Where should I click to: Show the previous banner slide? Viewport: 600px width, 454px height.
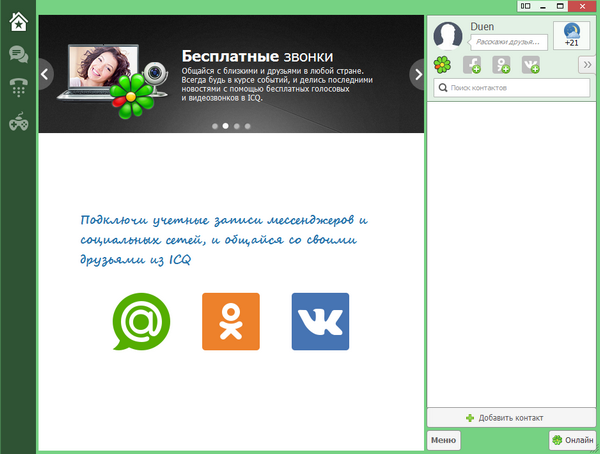tap(45, 73)
